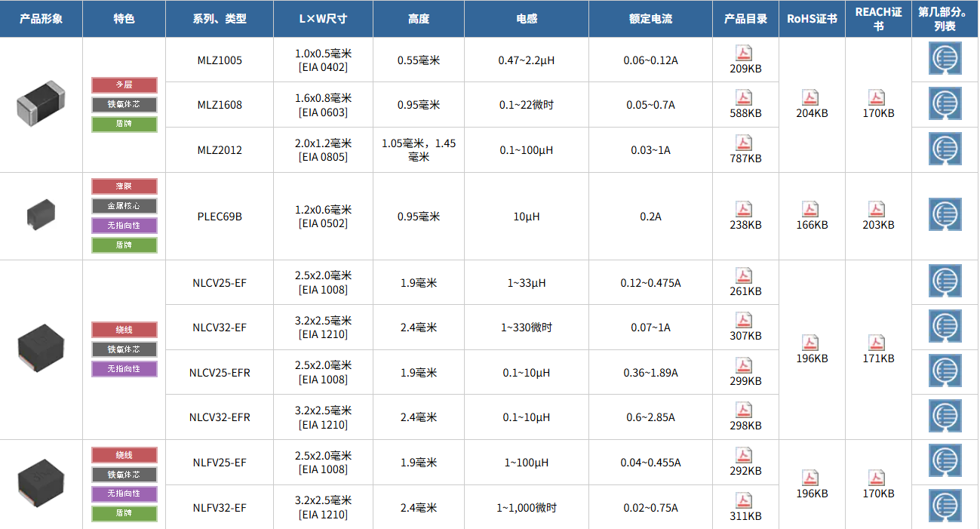Download the 787KB catalog PDF for MLZ2012
Image resolution: width=980 pixels, height=529 pixels.
pyautogui.click(x=745, y=143)
